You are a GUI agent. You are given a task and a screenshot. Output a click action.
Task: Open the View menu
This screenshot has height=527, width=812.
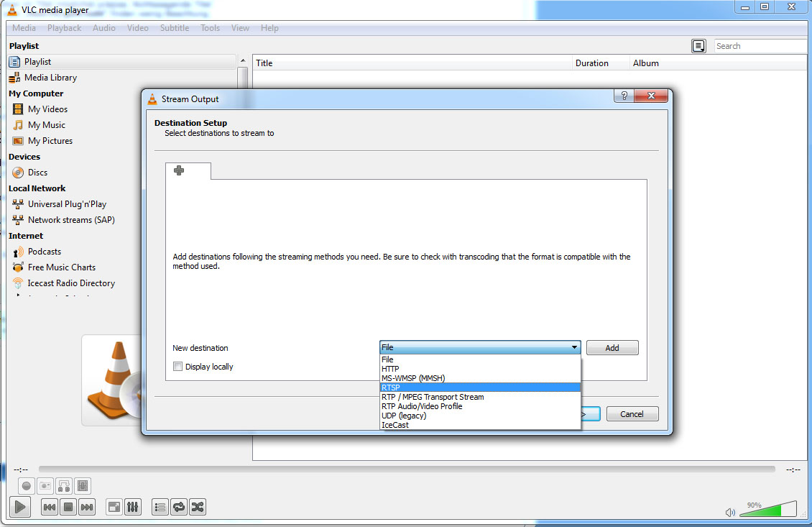coord(240,28)
